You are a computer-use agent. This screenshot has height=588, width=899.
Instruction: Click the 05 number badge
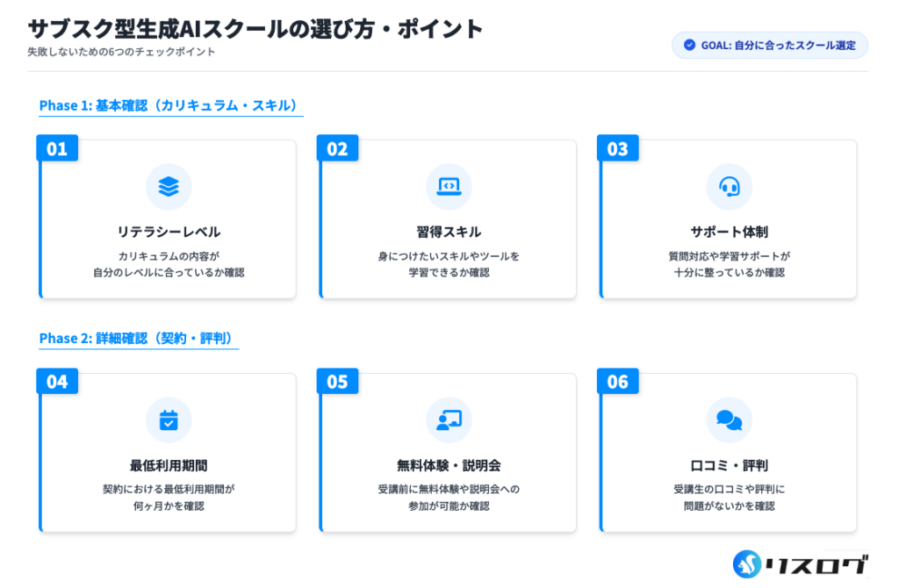click(x=337, y=382)
